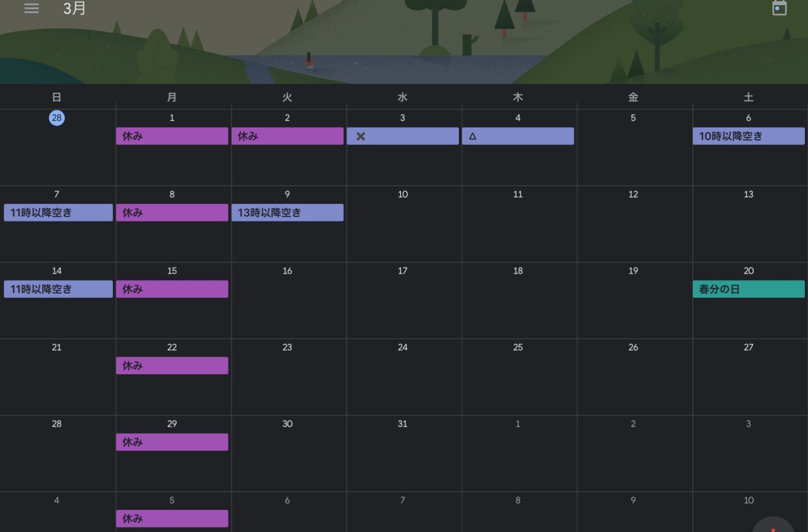Open the 休み event on March 15

(172, 289)
